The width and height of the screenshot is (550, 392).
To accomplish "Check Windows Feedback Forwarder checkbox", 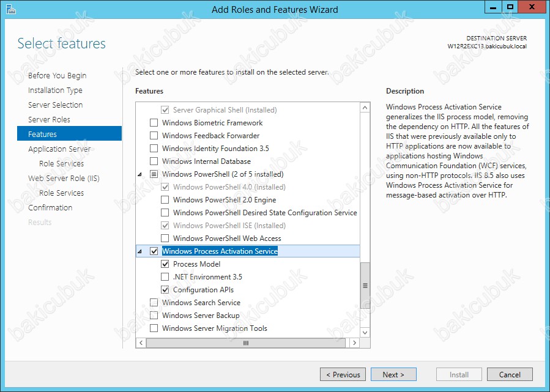I will pyautogui.click(x=154, y=136).
